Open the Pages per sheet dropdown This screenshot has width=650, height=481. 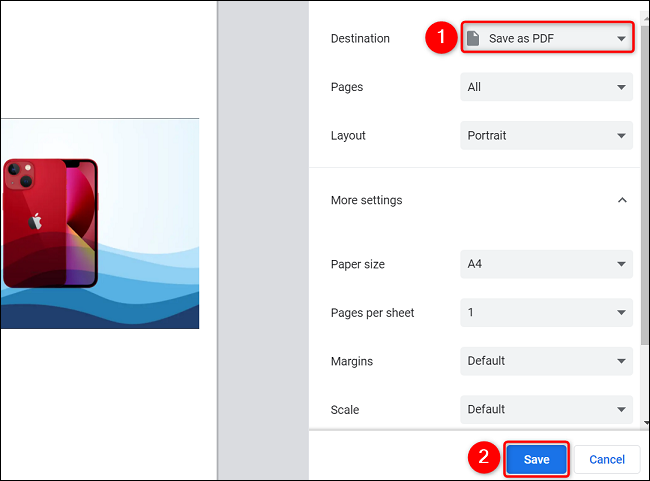pos(546,312)
